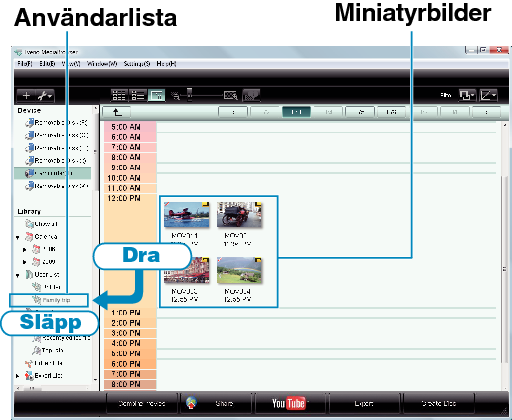Image resolution: width=512 pixels, height=420 pixels.
Task: Select the seaplane video thumbnail
Action: (x=187, y=215)
